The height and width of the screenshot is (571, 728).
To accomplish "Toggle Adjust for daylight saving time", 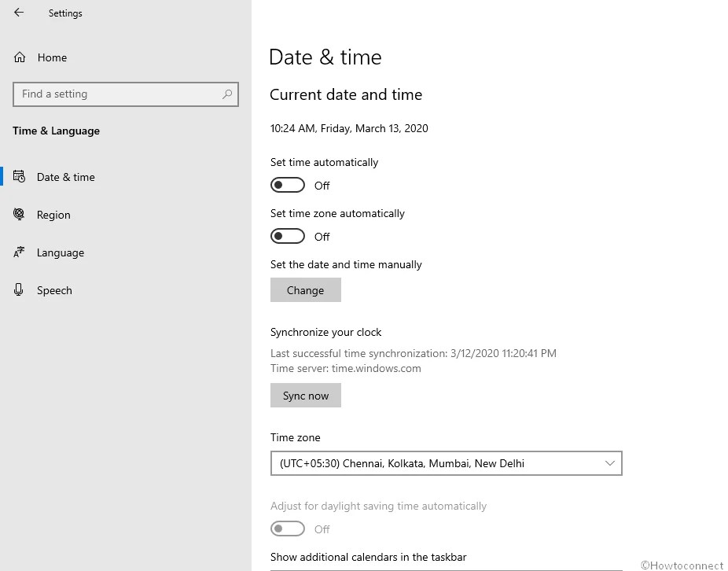I will pos(287,529).
